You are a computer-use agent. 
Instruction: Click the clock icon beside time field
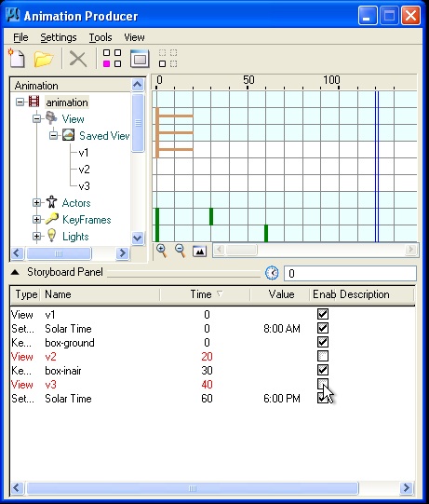273,273
